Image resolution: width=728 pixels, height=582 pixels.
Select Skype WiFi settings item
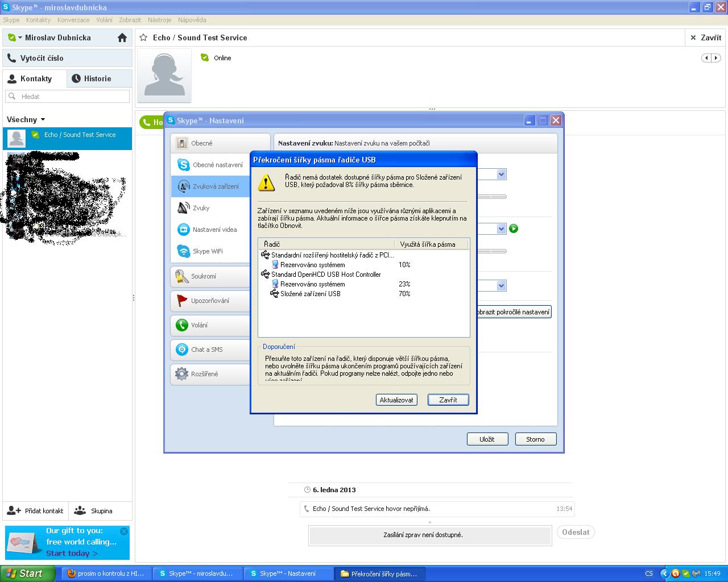[x=210, y=251]
